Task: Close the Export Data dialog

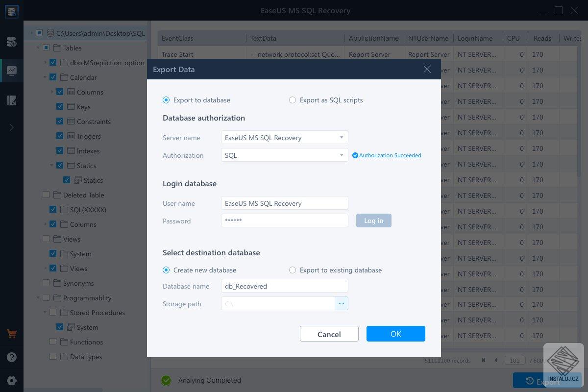Action: pos(427,69)
